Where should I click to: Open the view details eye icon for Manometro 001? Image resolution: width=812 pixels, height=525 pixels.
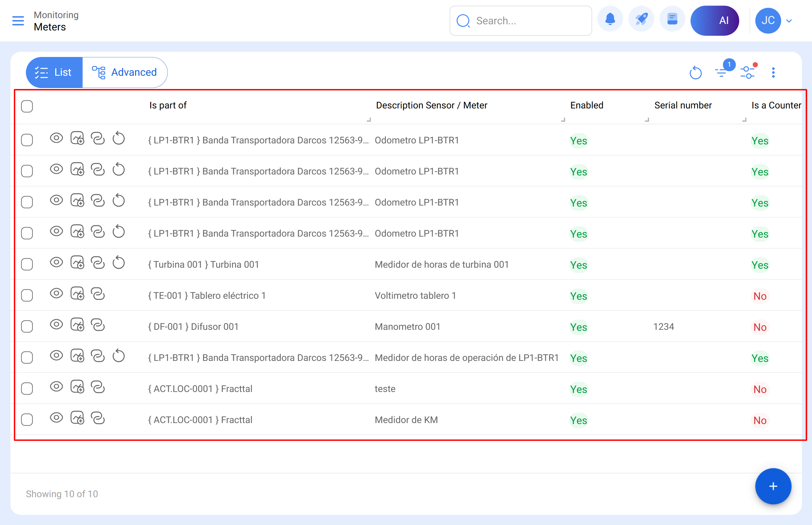(56, 324)
